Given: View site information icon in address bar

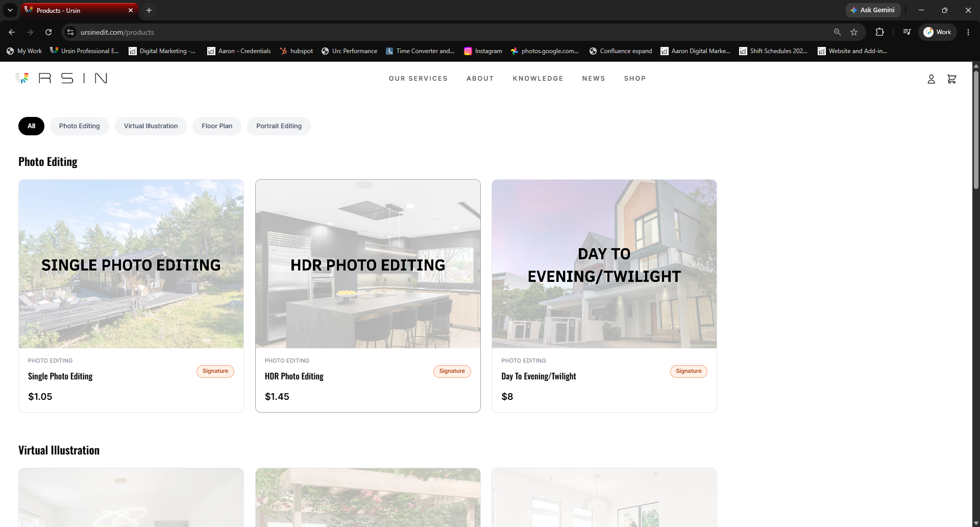Looking at the screenshot, I should click(x=70, y=32).
